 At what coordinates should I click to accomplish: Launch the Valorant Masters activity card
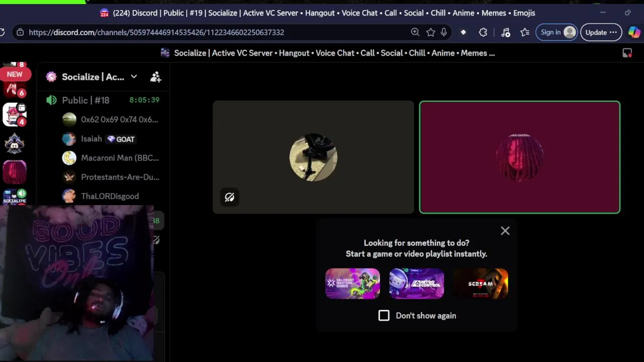pyautogui.click(x=353, y=284)
